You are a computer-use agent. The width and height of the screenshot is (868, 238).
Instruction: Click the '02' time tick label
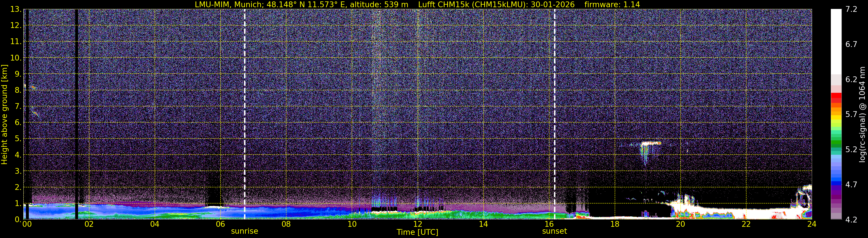tap(89, 224)
